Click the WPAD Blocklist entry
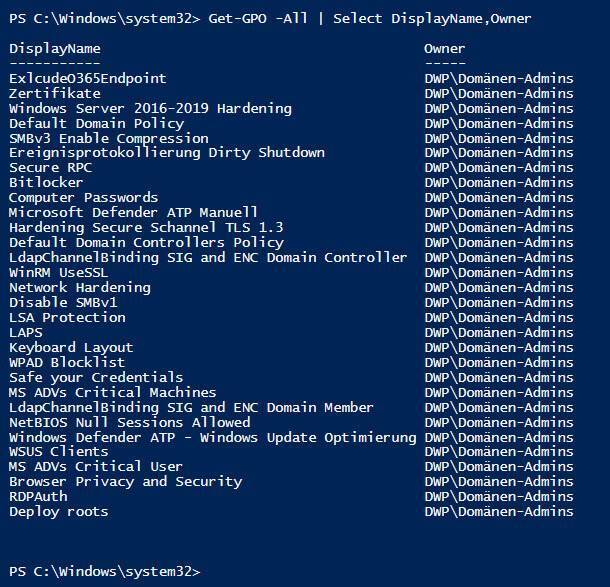Viewport: 610px width, 587px height. point(66,362)
